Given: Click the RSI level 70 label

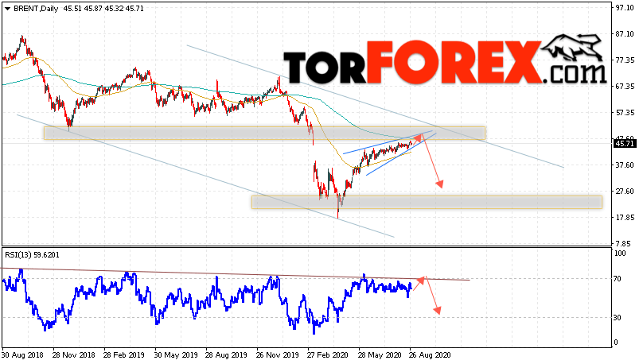Looking at the screenshot, I should pos(619,279).
